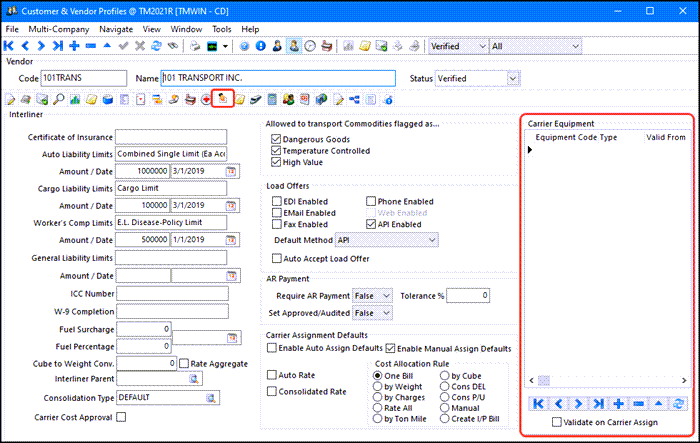Expand the Default Method API dropdown
The width and height of the screenshot is (700, 443).
click(431, 241)
